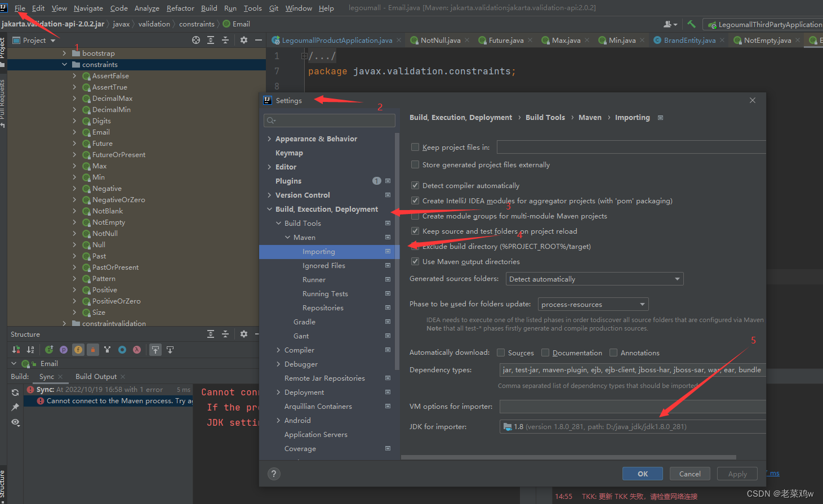Toggle show fields icon in Structure toolbar

[x=78, y=350]
